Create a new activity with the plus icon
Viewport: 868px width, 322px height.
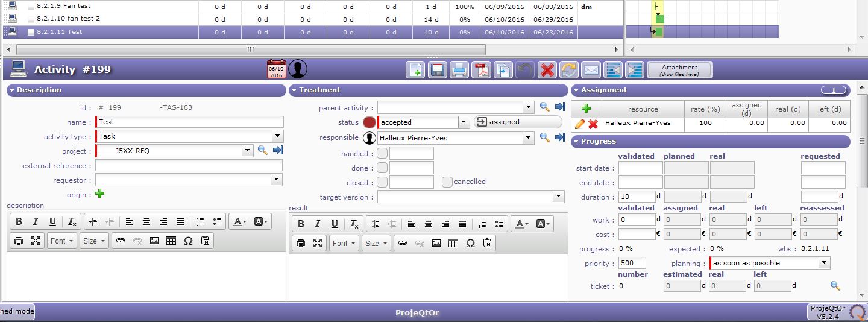point(415,70)
